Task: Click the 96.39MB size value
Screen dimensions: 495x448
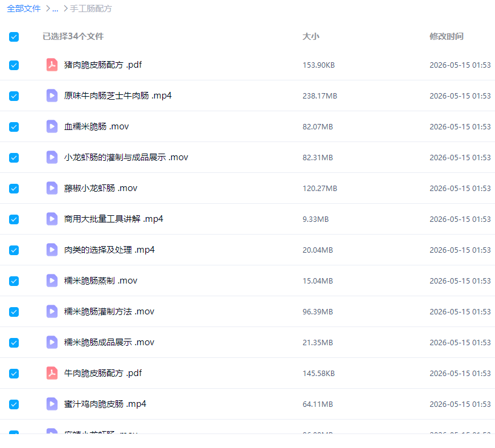Action: click(x=318, y=312)
